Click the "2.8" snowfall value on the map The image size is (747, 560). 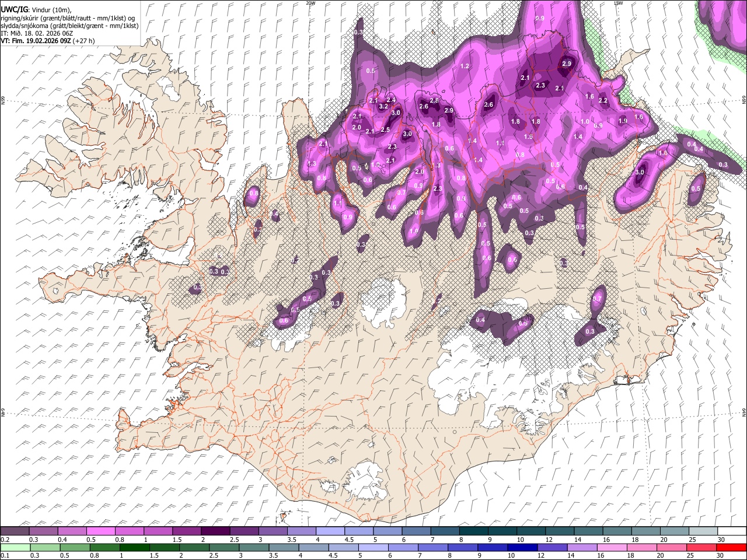[x=434, y=100]
